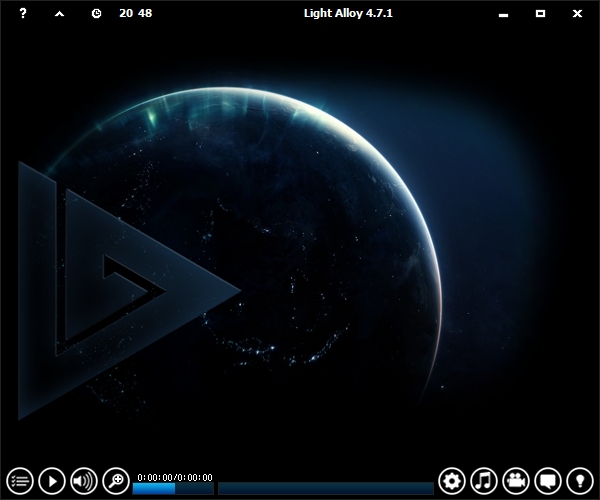This screenshot has width=600, height=500.
Task: Toggle the upward chevron in title bar
Action: pos(59,13)
